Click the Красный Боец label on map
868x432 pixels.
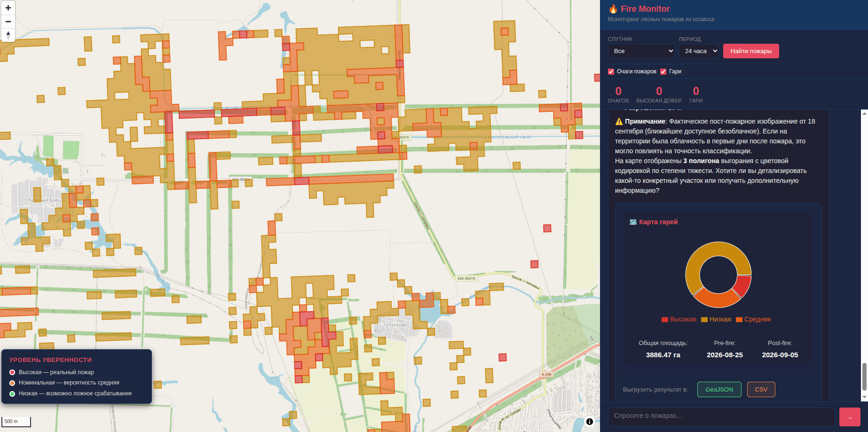point(45,200)
